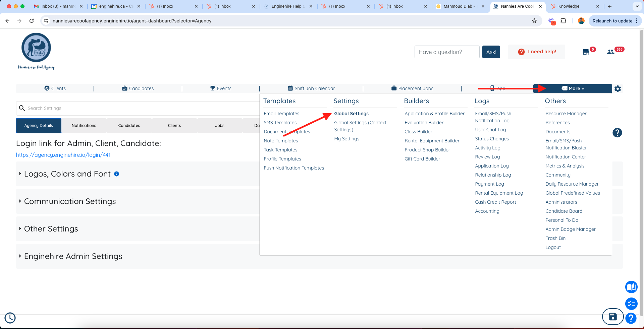Open the Trash Bin
This screenshot has height=329, width=644.
pyautogui.click(x=555, y=238)
